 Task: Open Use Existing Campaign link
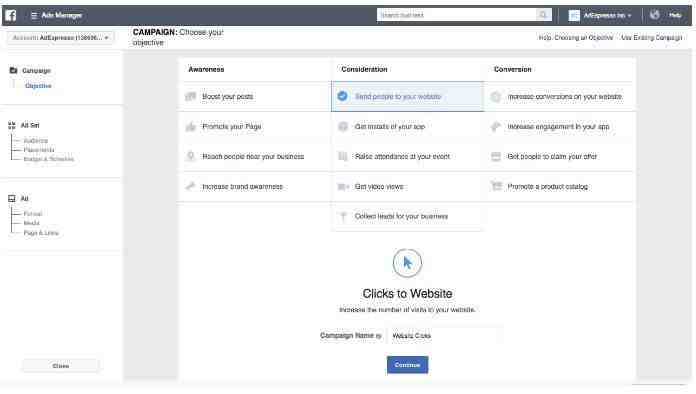tap(652, 38)
